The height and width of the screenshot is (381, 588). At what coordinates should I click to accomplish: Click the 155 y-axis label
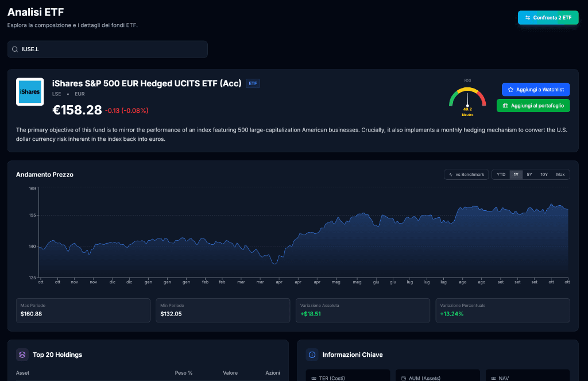32,215
